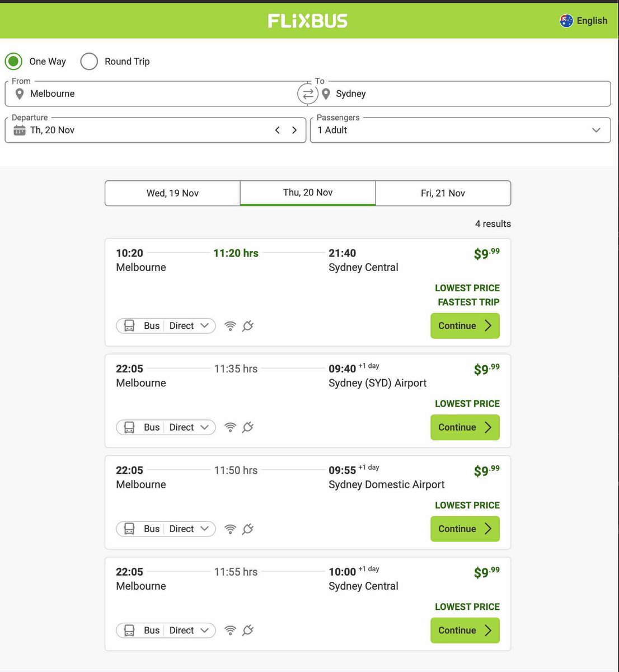Expand Bus Direct details on the Sydney (SYD) Airport trip
The width and height of the screenshot is (619, 672).
166,427
